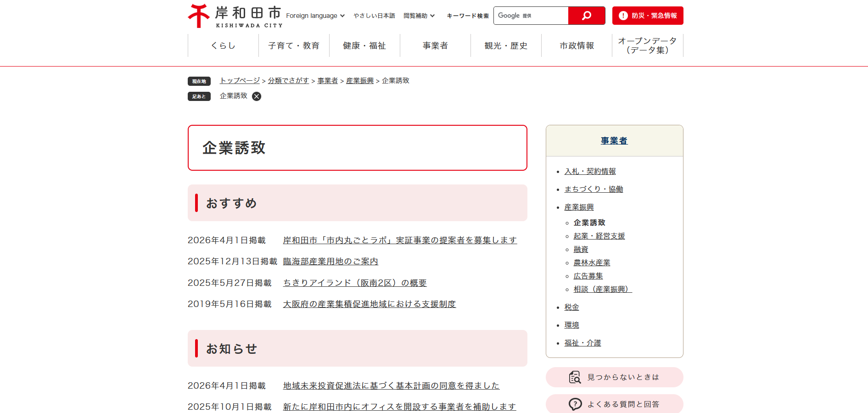
Task: Open 相談(産業振興) sidebar link
Action: (x=603, y=289)
